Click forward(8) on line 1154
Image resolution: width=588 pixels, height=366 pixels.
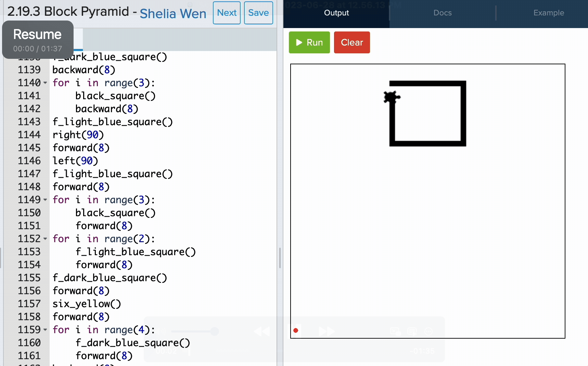[x=104, y=265]
